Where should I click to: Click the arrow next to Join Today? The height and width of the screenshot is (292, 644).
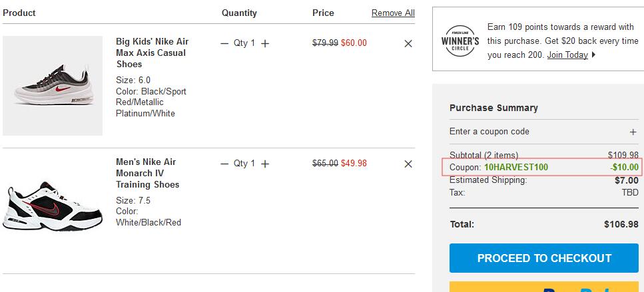(x=593, y=55)
